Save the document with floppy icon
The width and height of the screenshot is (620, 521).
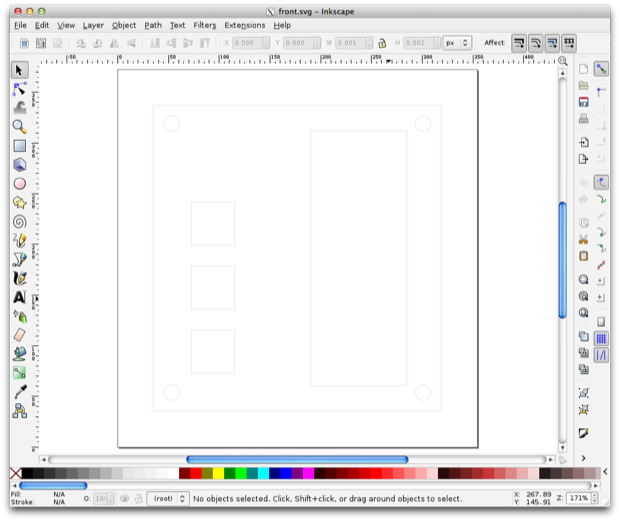584,102
